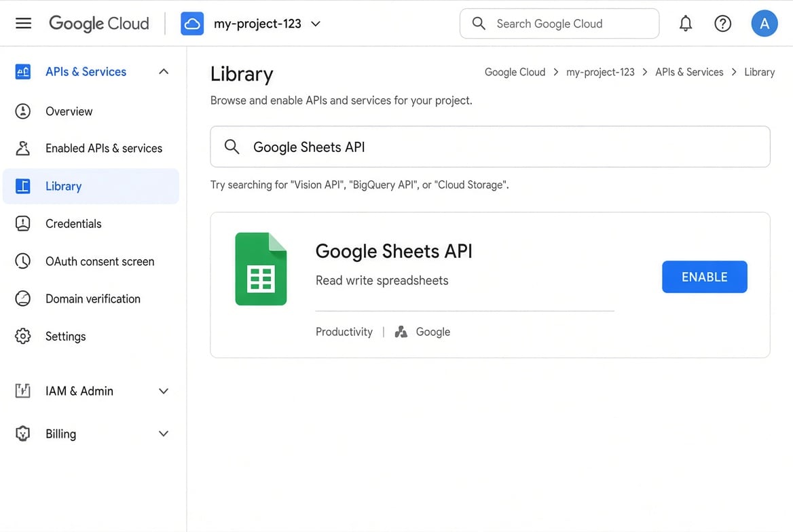Open Billing section label

(x=60, y=434)
